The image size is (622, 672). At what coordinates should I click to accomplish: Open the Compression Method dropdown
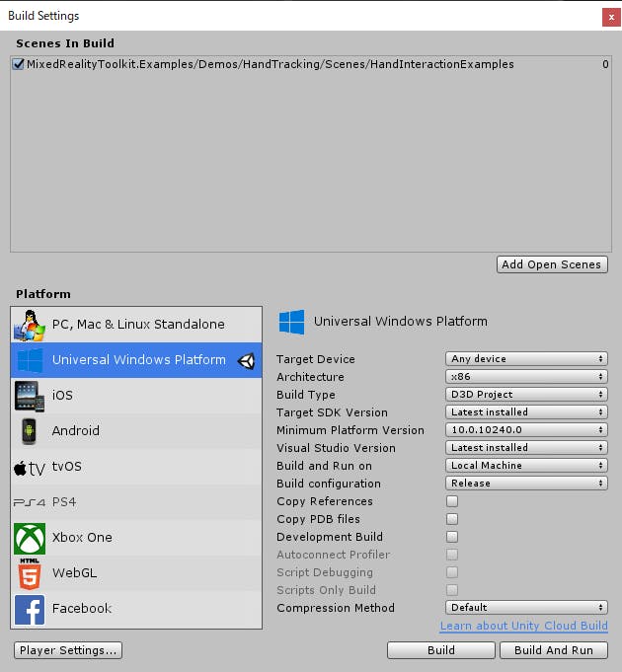tap(526, 608)
